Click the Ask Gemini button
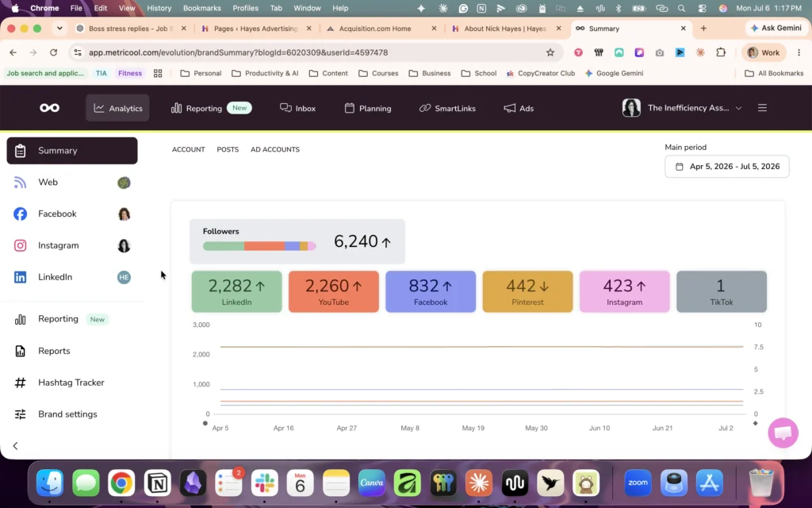This screenshot has width=812, height=508. tap(776, 28)
